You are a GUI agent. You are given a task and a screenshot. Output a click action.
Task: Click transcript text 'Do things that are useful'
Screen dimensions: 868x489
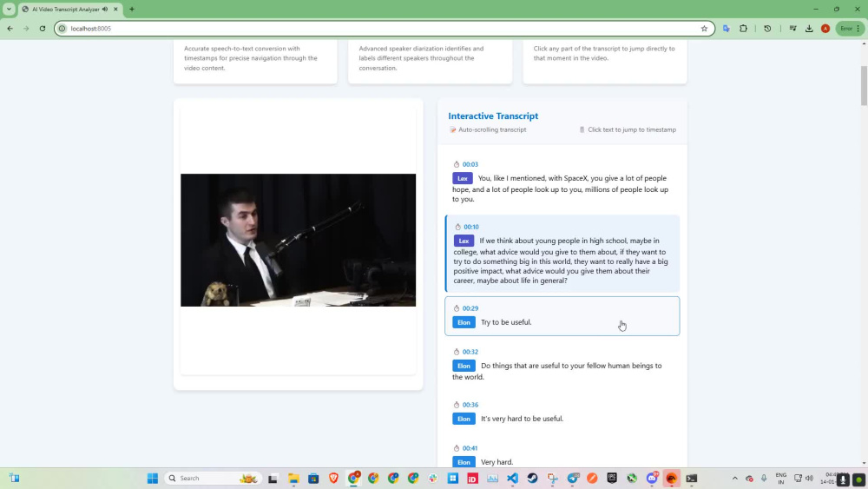557,371
